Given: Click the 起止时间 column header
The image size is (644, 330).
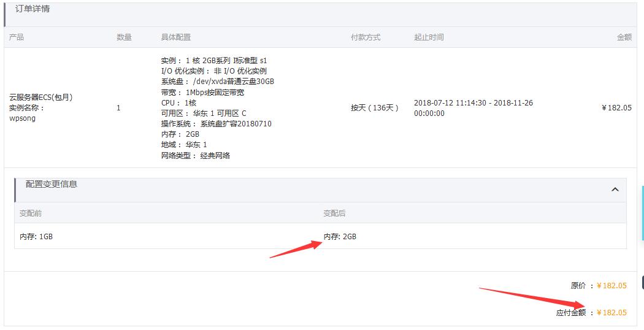Looking at the screenshot, I should [429, 37].
